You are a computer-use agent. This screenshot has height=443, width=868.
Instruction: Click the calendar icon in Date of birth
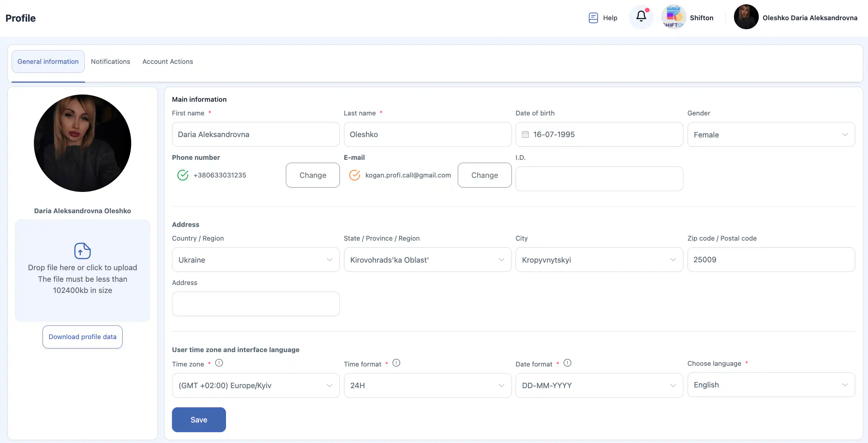(x=525, y=135)
